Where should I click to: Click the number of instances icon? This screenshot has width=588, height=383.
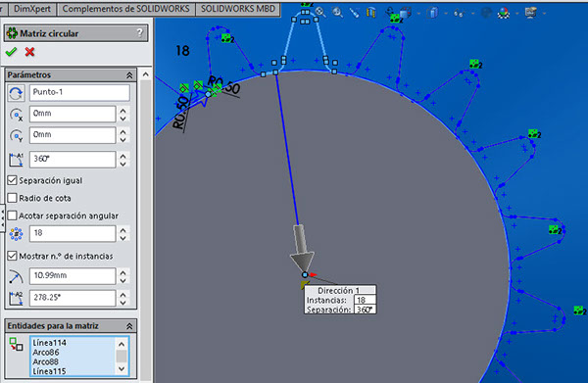point(16,234)
